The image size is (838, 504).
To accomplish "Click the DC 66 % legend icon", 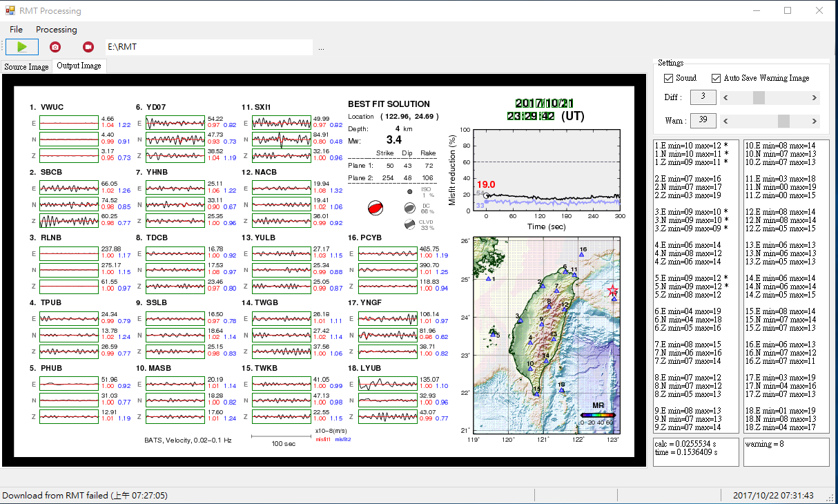I will 409,207.
